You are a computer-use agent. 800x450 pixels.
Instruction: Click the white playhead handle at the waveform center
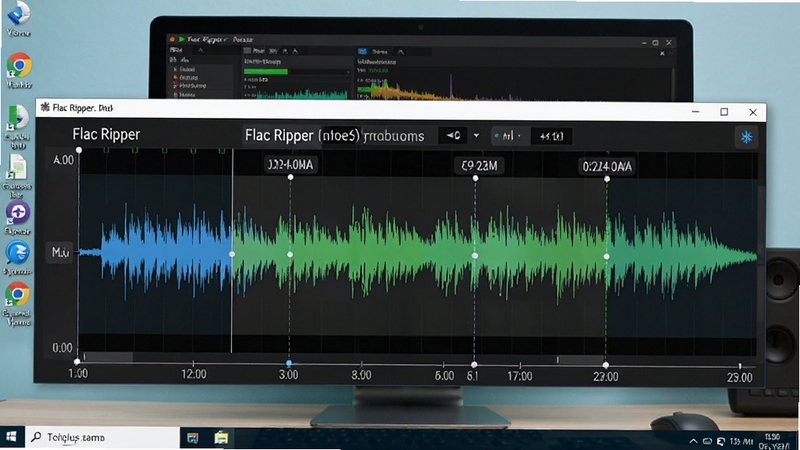point(232,254)
